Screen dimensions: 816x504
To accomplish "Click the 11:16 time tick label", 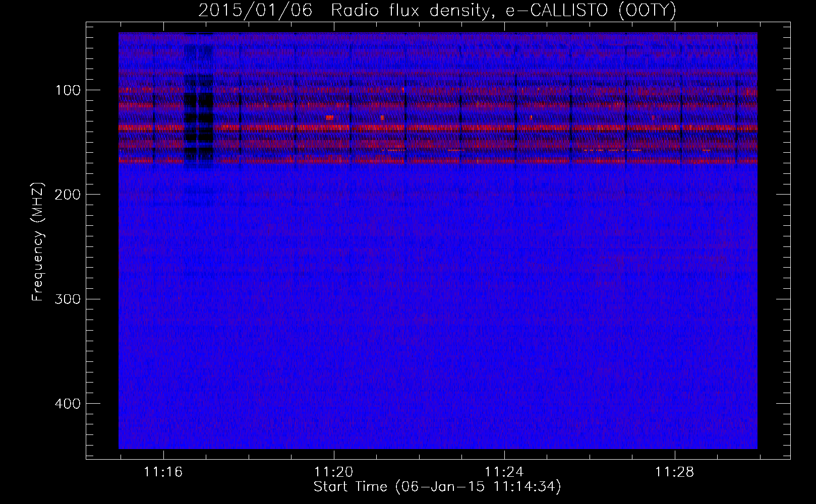I will click(x=163, y=472).
